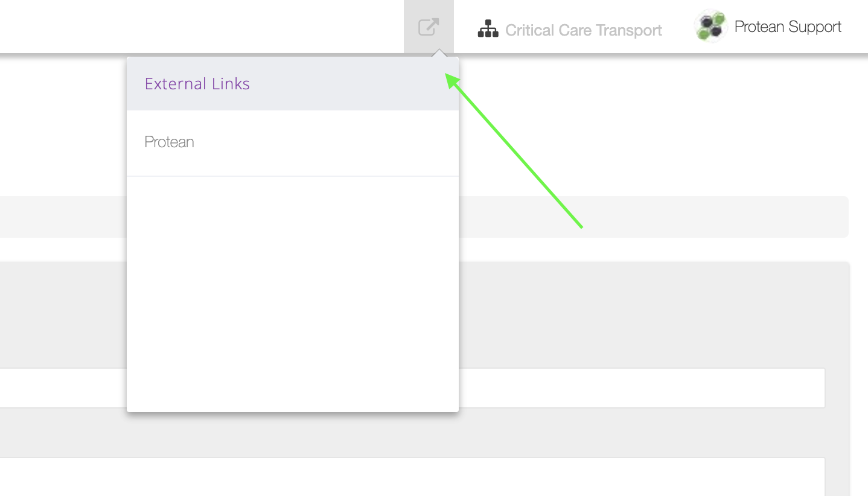Click the blank header area left of the links icon
Viewport: 868px width, 496px height.
click(202, 27)
